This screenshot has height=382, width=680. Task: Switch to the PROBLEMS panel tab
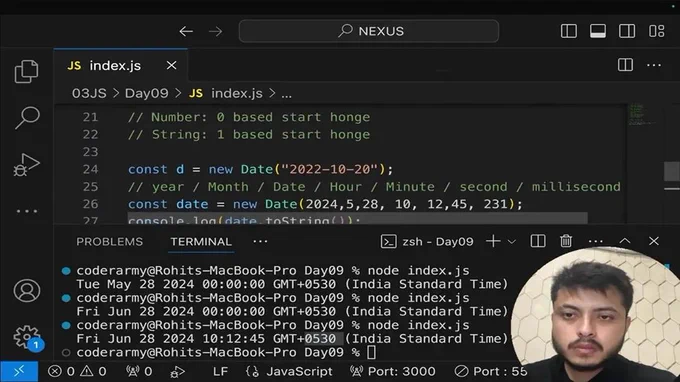(110, 242)
